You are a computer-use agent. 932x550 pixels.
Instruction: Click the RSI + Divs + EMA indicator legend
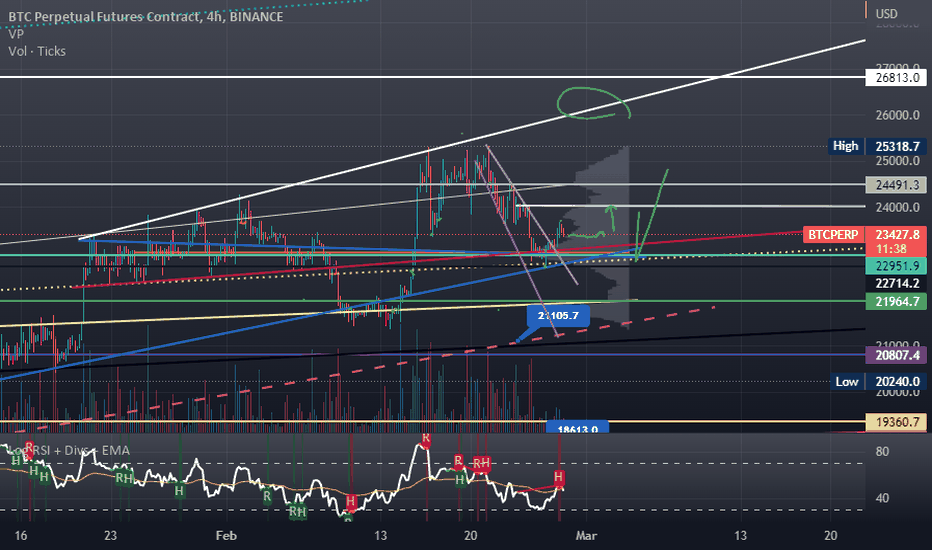pos(70,450)
